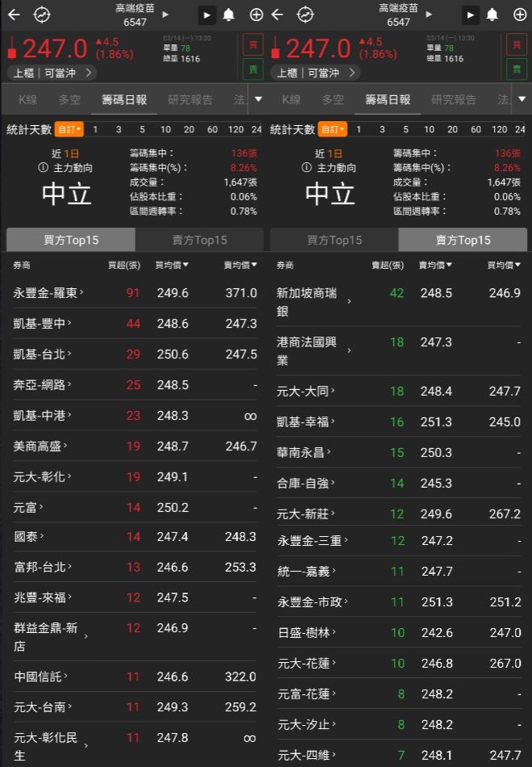This screenshot has width=532, height=767.
Task: Sort by 賣均價 column on the sellers screen
Action: pos(435,265)
